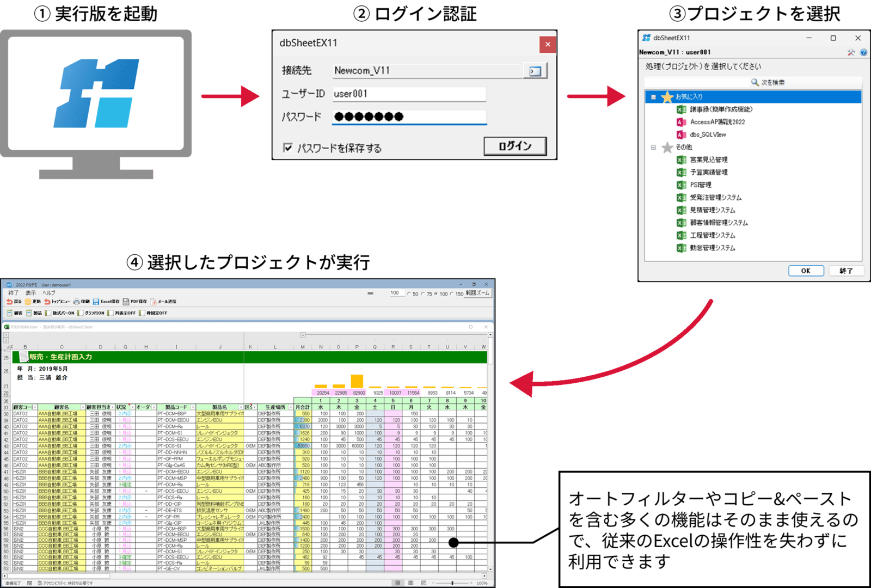
Task: Click the blue help question mark icon
Action: tap(863, 52)
